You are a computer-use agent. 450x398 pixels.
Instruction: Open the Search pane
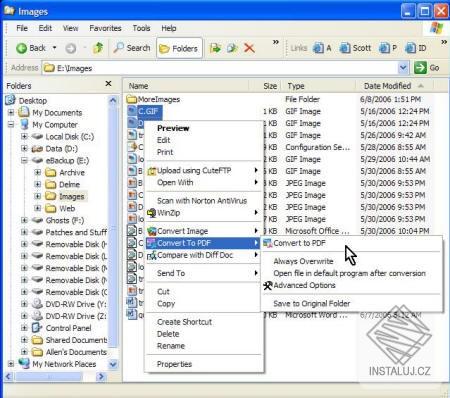(132, 48)
